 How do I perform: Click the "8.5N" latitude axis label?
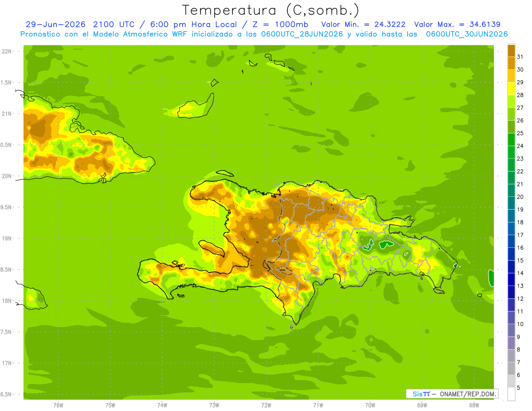click(x=7, y=270)
